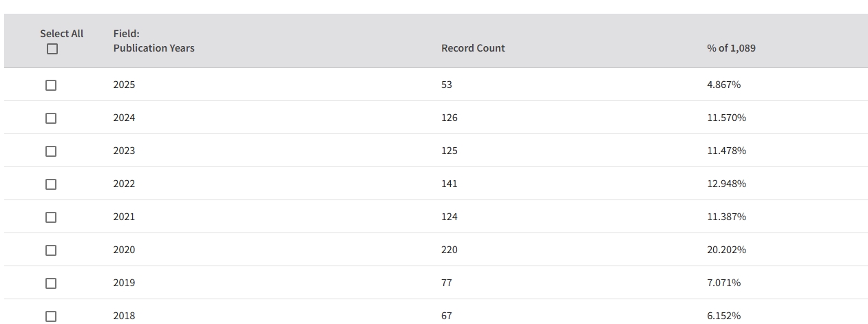The image size is (868, 324).
Task: Click the 2020 year label
Action: click(124, 250)
